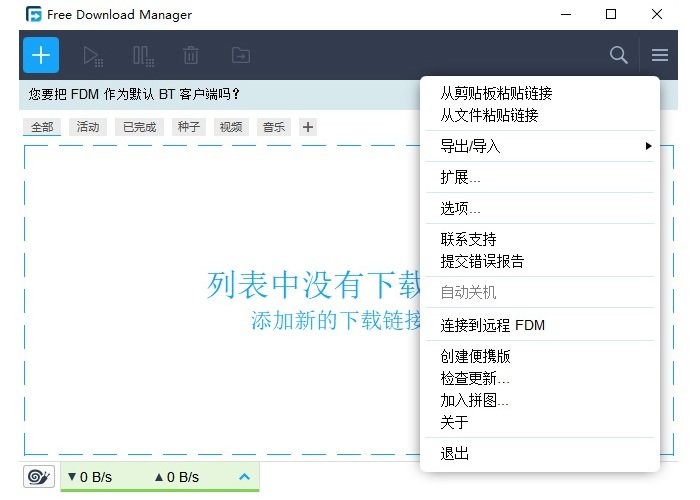Viewport: 700px width, 500px height.
Task: Select 创建便携版 menu item
Action: click(540, 356)
